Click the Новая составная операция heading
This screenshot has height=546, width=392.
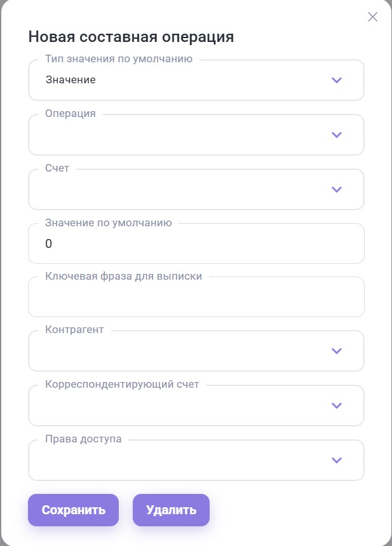pyautogui.click(x=131, y=37)
